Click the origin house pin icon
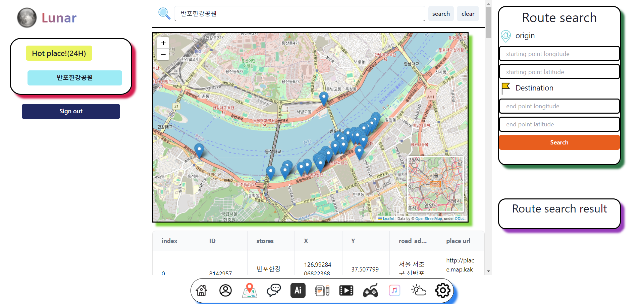This screenshot has width=644, height=304. point(506,36)
